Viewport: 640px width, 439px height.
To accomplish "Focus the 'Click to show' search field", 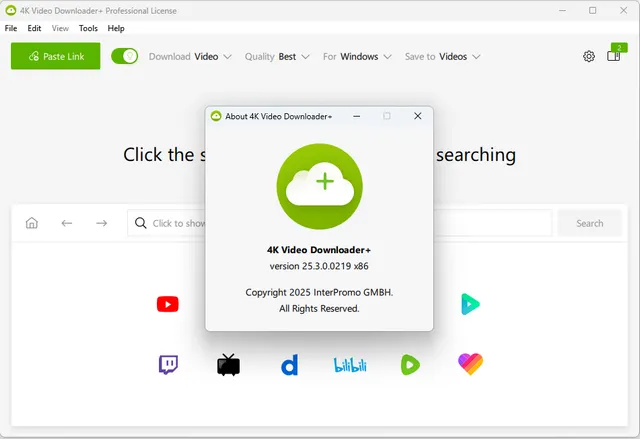I will pos(340,223).
